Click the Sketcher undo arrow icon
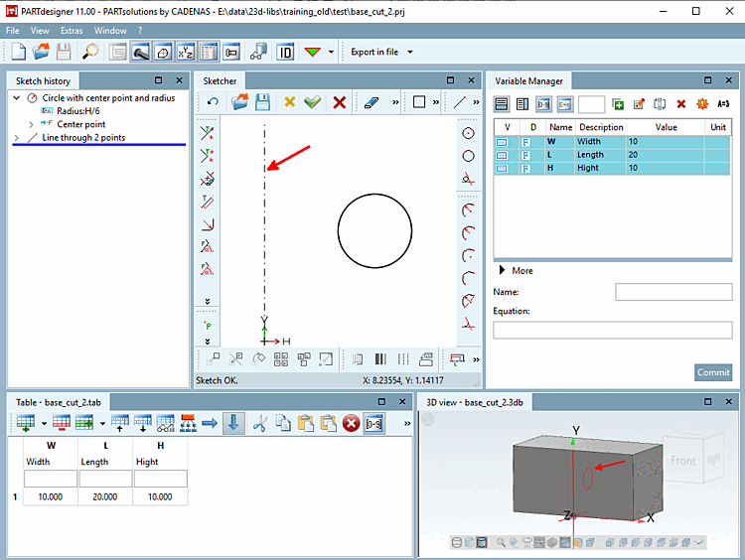 (213, 102)
